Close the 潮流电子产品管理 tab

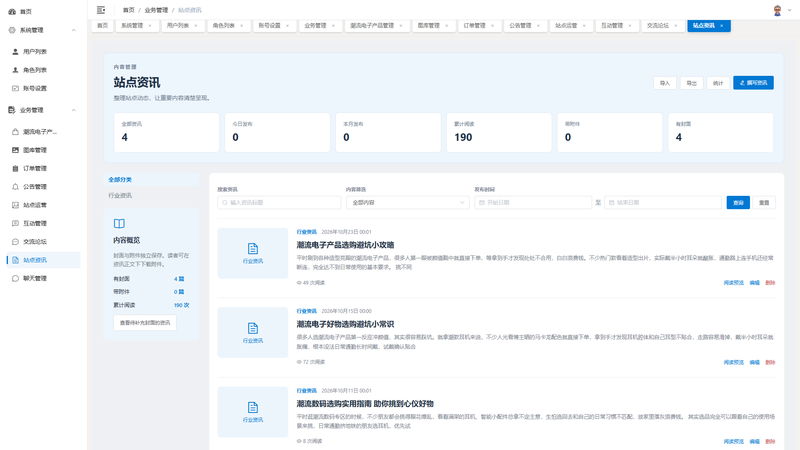(x=401, y=26)
